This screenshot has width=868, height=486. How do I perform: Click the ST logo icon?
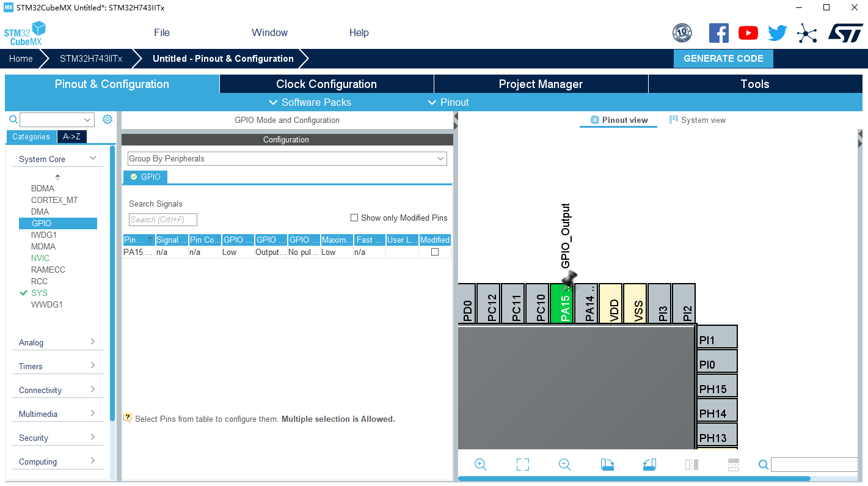(x=845, y=33)
